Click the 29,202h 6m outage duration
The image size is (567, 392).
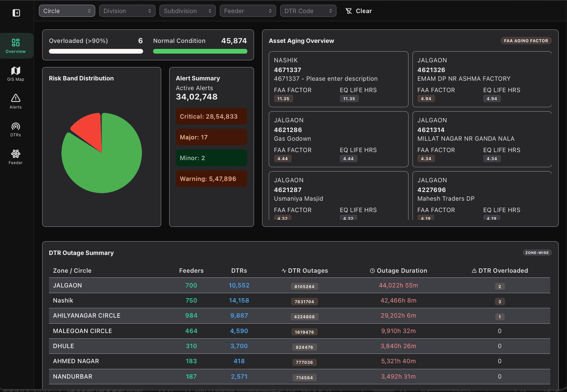click(398, 316)
